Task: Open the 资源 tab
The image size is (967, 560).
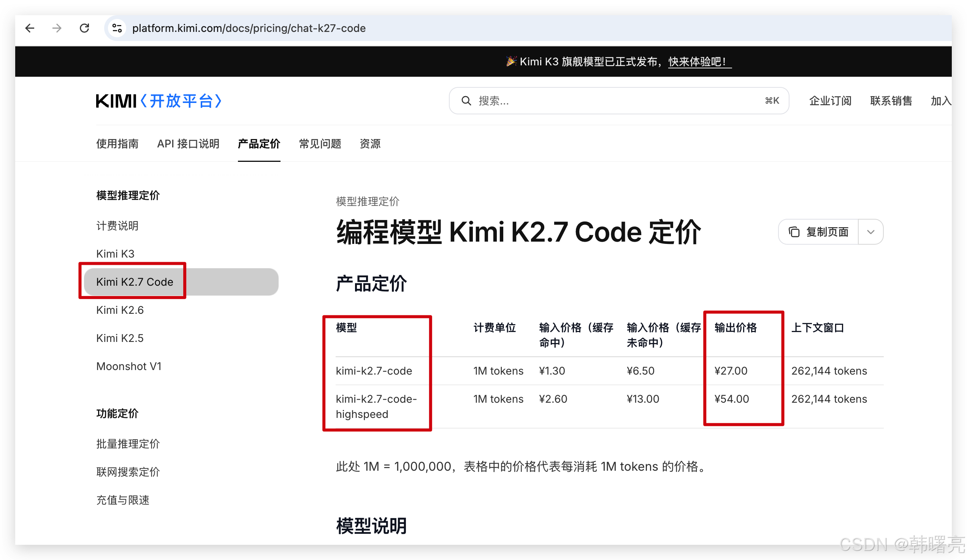Action: point(370,144)
